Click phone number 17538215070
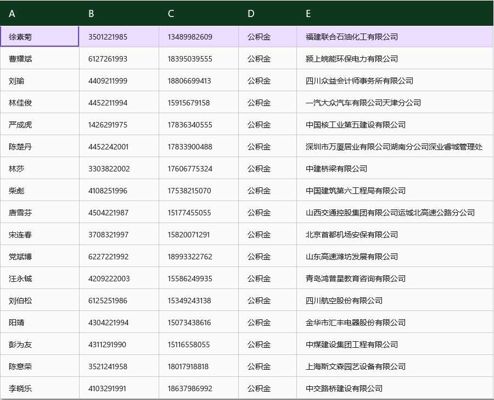 pyautogui.click(x=199, y=191)
